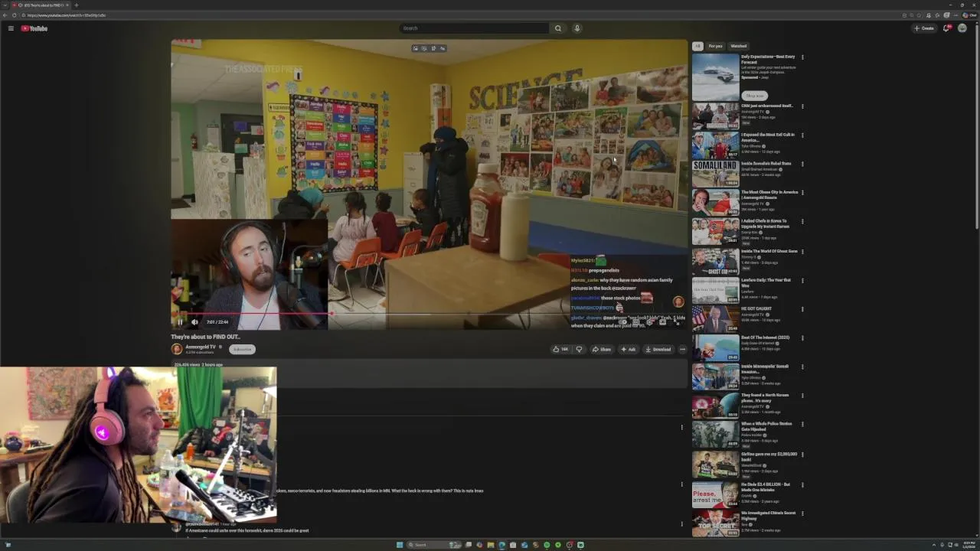Like the video with thumbs up
The height and width of the screenshot is (551, 980).
[x=560, y=349]
